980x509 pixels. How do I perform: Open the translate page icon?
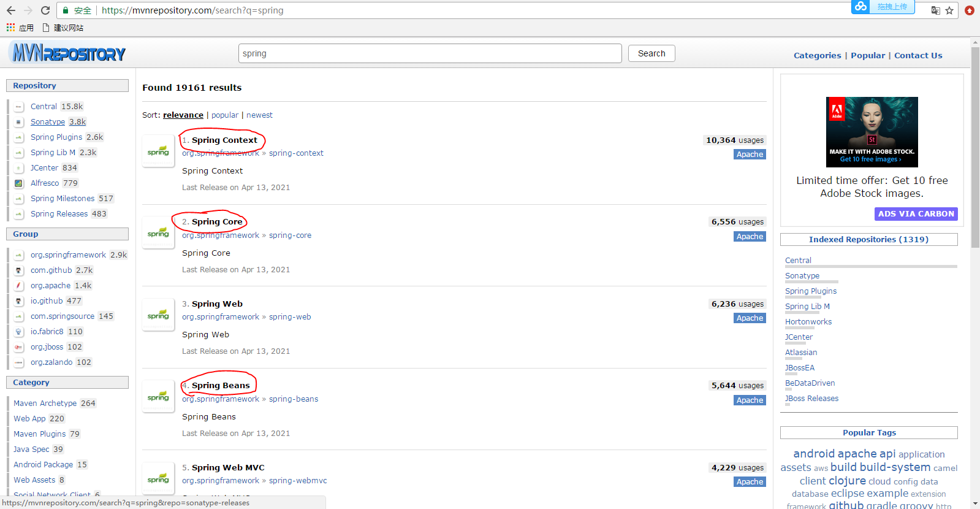click(935, 10)
